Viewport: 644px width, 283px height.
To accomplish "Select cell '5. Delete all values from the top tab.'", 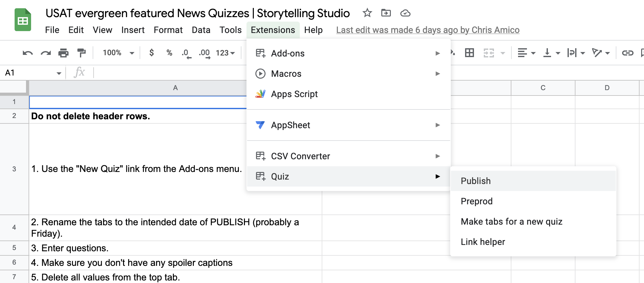I will 175,277.
